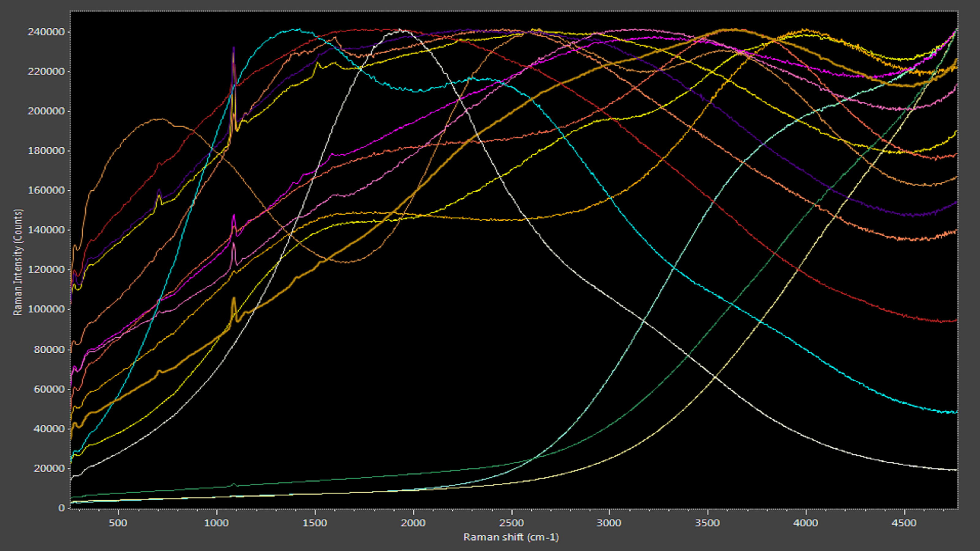Click the red spectrum's right end near 95000
Screen dimensions: 980x551
[x=955, y=320]
